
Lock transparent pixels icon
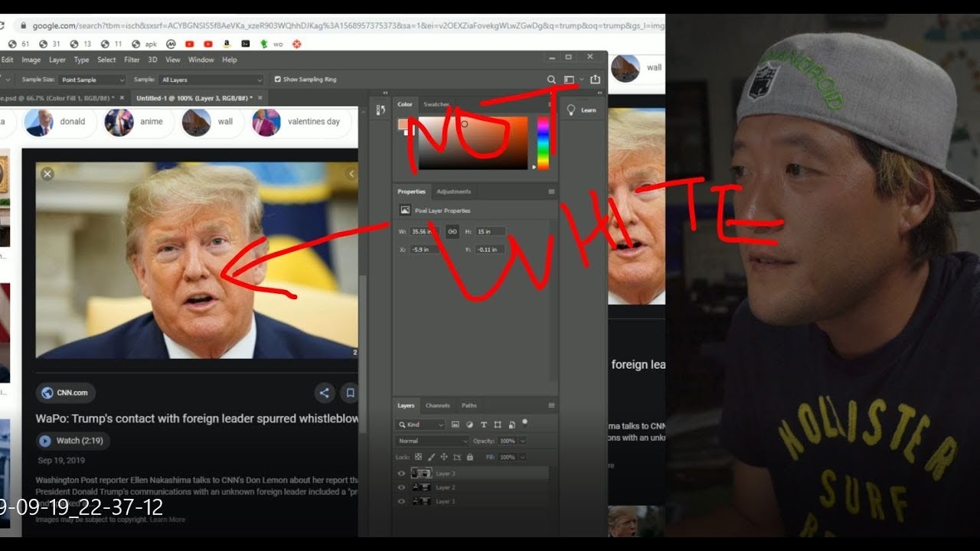pyautogui.click(x=417, y=457)
